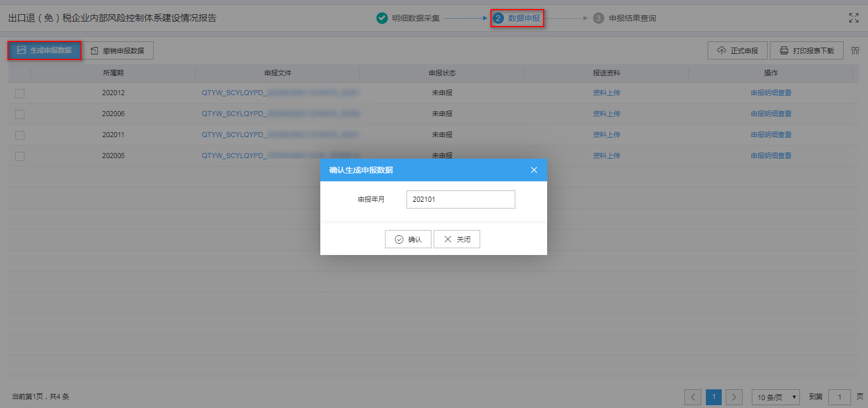
Task: Click the 关闭 button in dialog
Action: (457, 239)
